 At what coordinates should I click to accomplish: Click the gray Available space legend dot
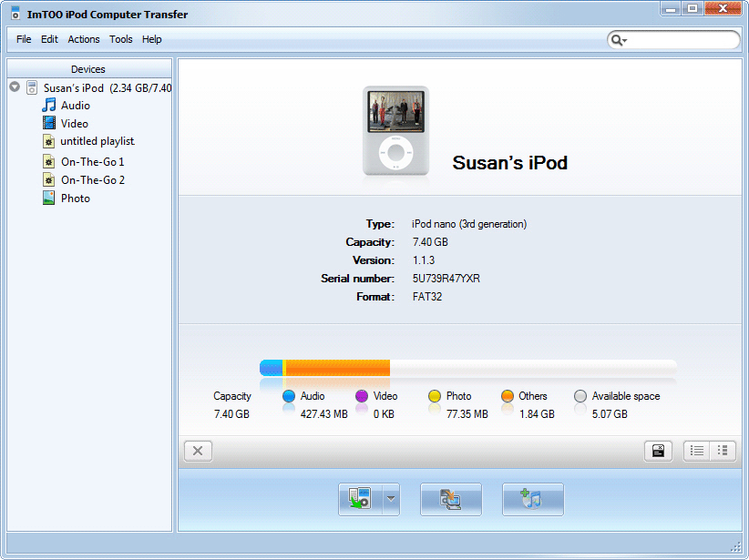pyautogui.click(x=580, y=396)
